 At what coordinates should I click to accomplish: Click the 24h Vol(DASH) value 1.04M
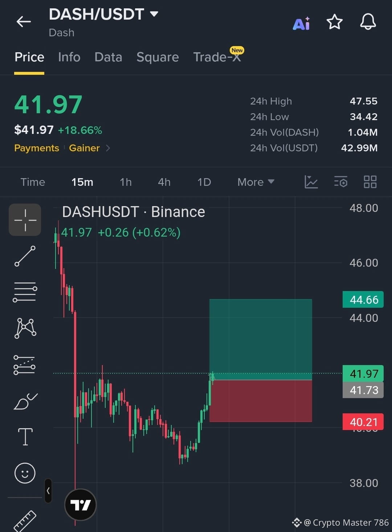coord(363,132)
